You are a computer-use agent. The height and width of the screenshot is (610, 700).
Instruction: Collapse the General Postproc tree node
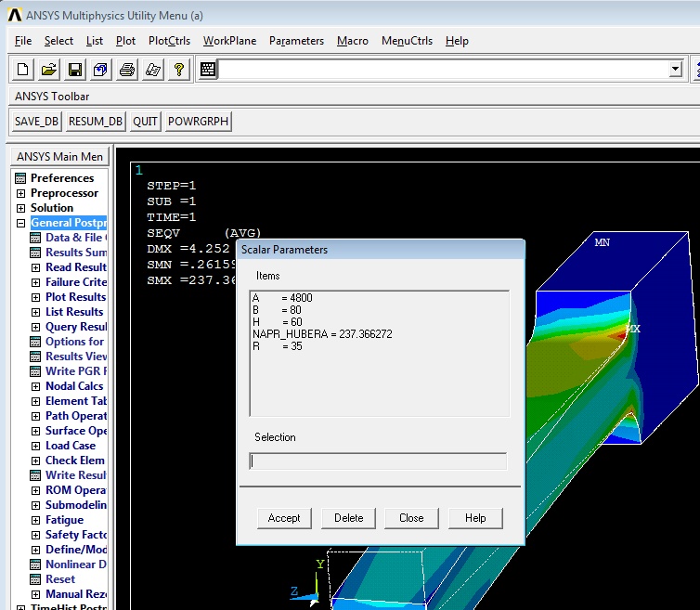[20, 223]
